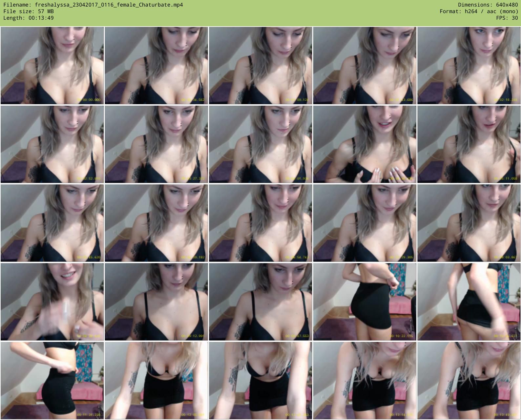The width and height of the screenshot is (521, 420).
Task: Open the thumbnail stamped 00:02:52.810
Action: (52, 144)
